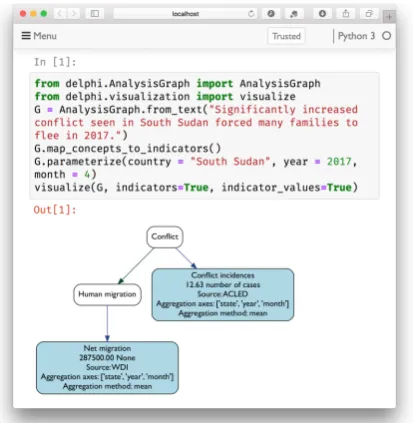413x423 pixels.
Task: Click the 287500.00 None value
Action: click(x=107, y=358)
